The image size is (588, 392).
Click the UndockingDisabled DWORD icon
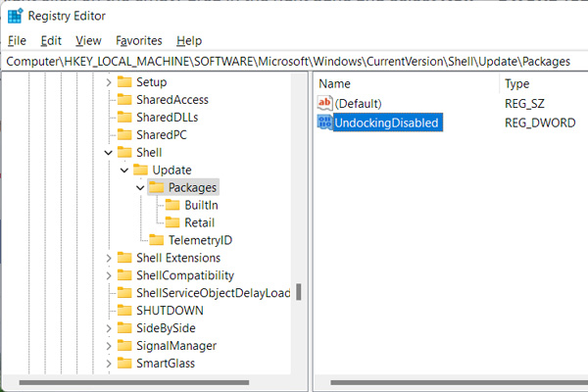coord(324,122)
